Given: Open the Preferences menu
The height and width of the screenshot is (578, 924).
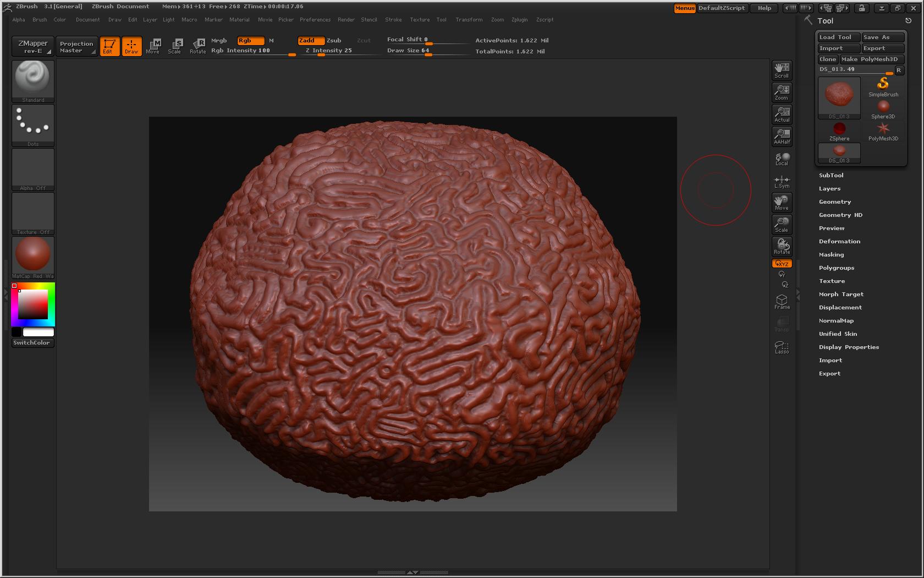Looking at the screenshot, I should 315,20.
